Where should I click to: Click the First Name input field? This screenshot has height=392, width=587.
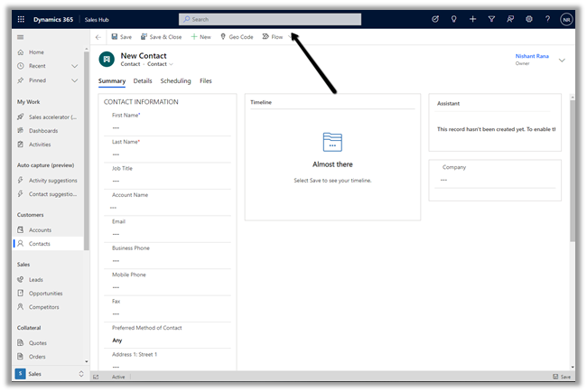[x=167, y=127]
